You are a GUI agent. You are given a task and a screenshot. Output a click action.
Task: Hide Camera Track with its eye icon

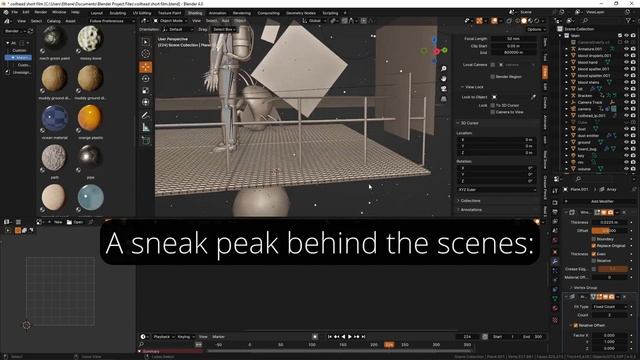(x=627, y=102)
